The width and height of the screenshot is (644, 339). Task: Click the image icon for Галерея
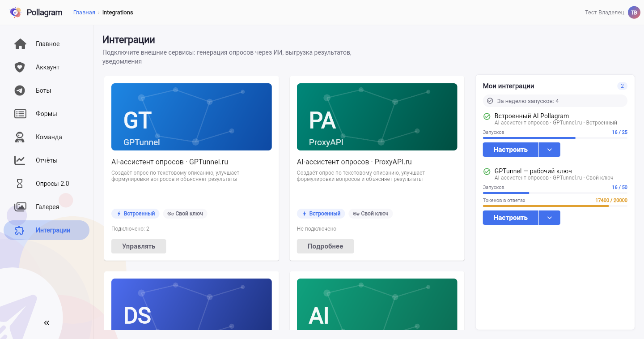coord(20,207)
